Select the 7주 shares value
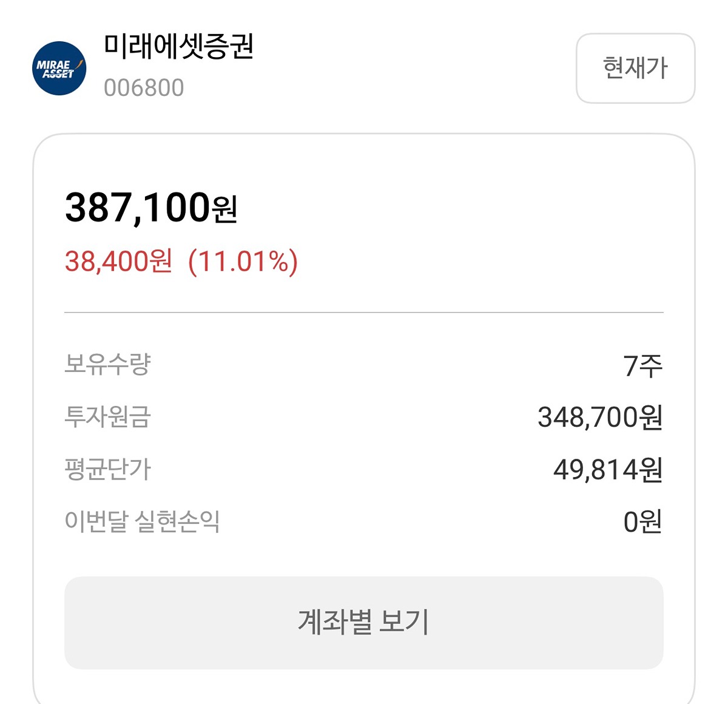 point(643,365)
